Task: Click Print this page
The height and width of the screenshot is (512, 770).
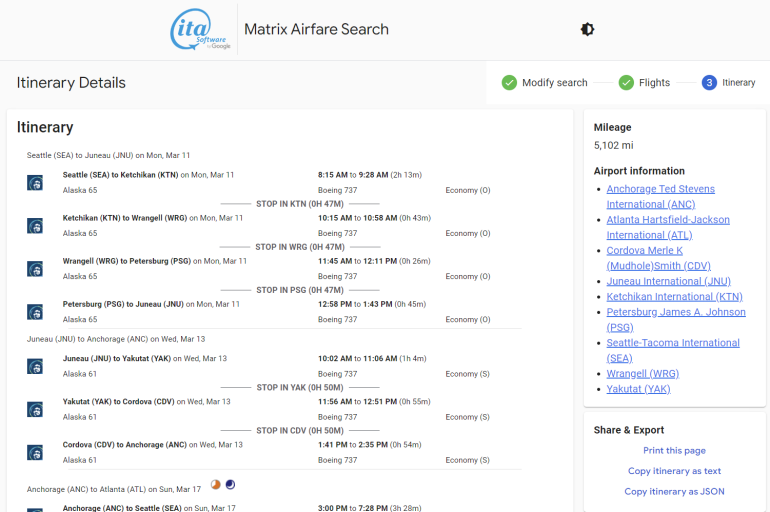Action: pyautogui.click(x=674, y=451)
